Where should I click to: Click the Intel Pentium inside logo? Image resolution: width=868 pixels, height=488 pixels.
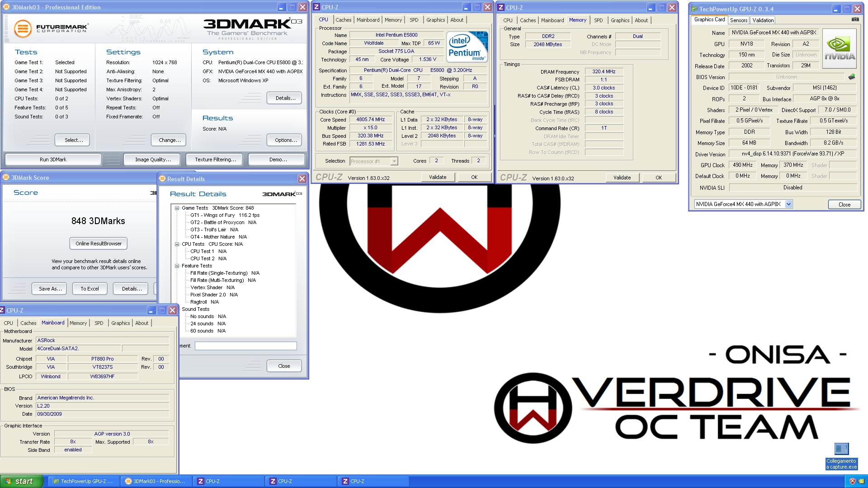(467, 47)
